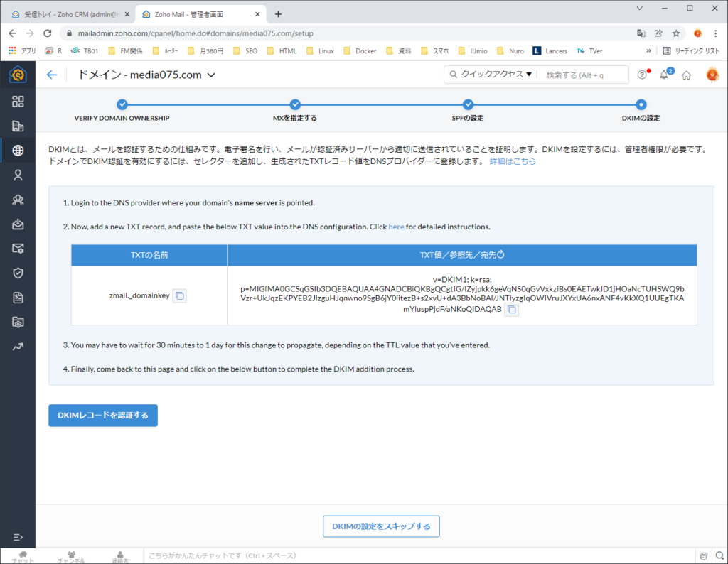Copy the zmail._domainkey TXT name
This screenshot has height=564, width=728.
(x=180, y=296)
